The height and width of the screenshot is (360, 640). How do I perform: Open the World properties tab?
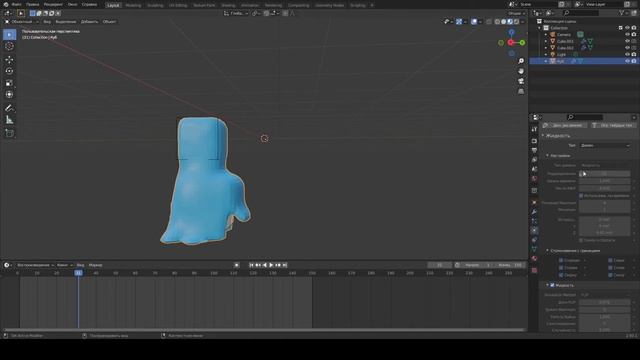[534, 179]
